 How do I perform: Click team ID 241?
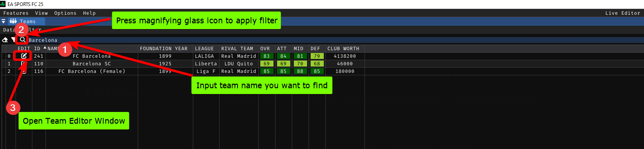(39, 56)
